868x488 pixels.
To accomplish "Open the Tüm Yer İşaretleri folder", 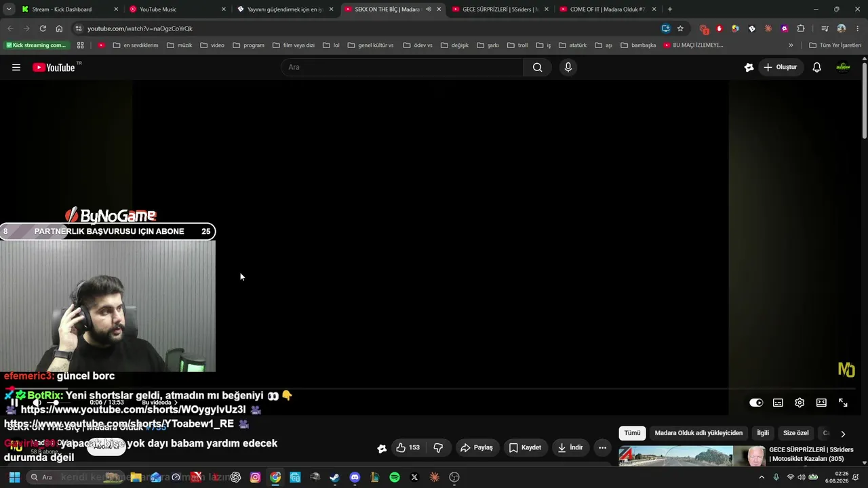I will click(835, 45).
